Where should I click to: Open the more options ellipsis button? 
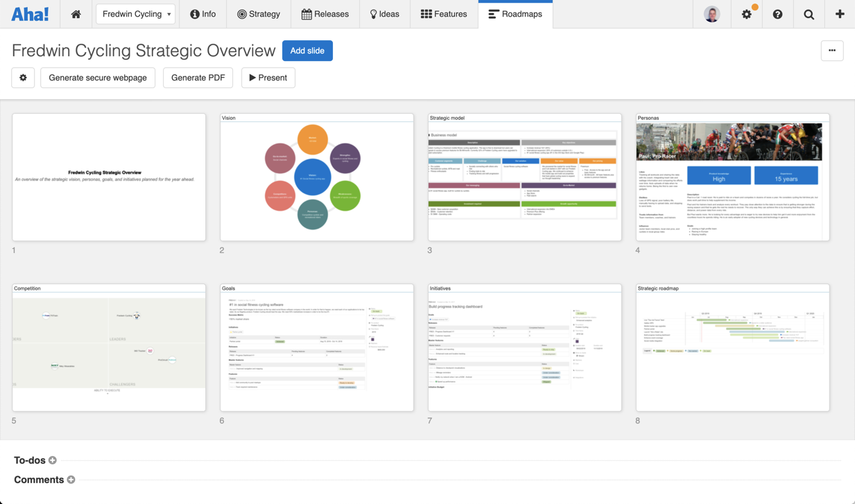[832, 51]
